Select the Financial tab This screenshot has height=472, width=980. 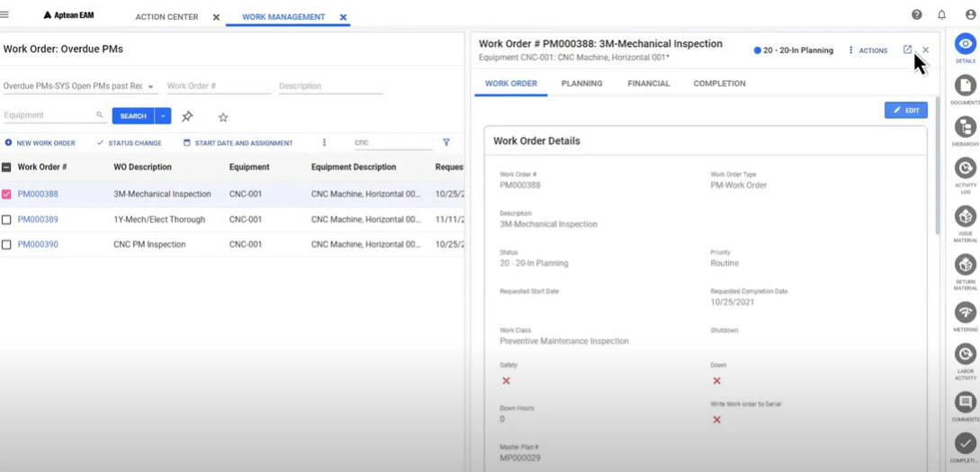[649, 83]
